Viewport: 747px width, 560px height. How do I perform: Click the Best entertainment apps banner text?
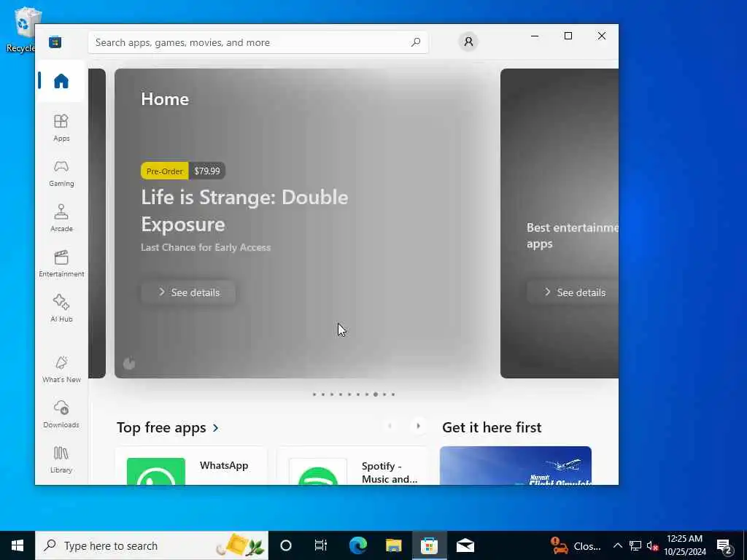(572, 236)
